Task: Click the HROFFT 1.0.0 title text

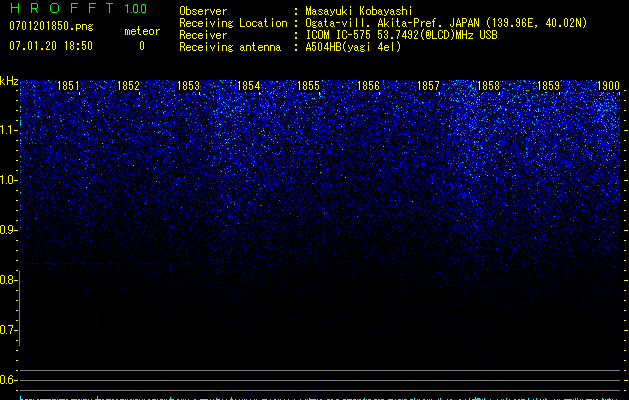Action: click(x=79, y=8)
